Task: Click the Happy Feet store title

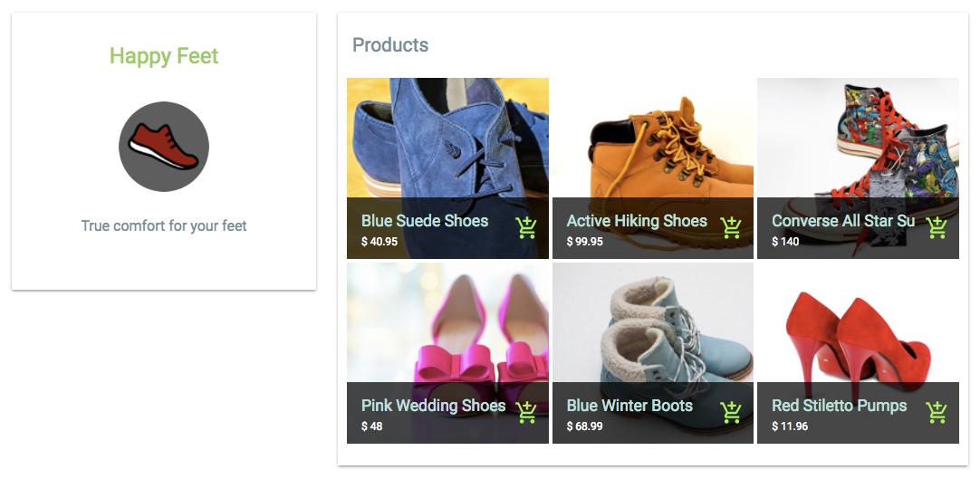Action: (x=164, y=56)
